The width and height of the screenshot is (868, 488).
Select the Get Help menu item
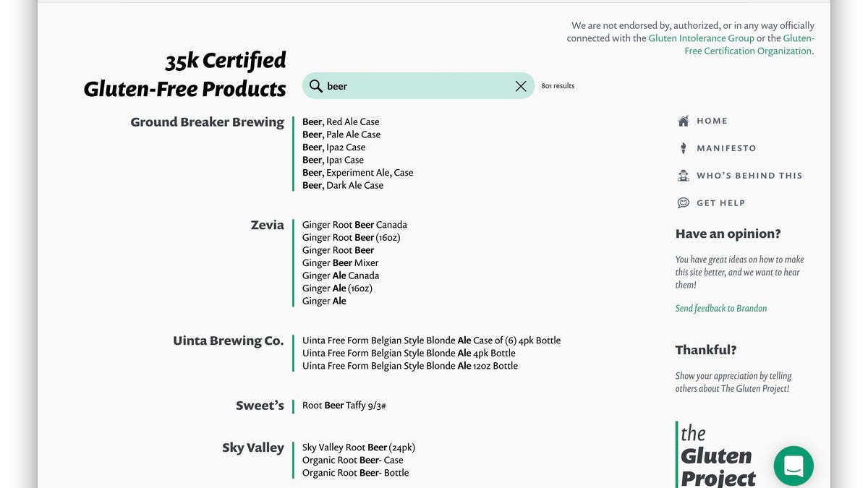720,203
